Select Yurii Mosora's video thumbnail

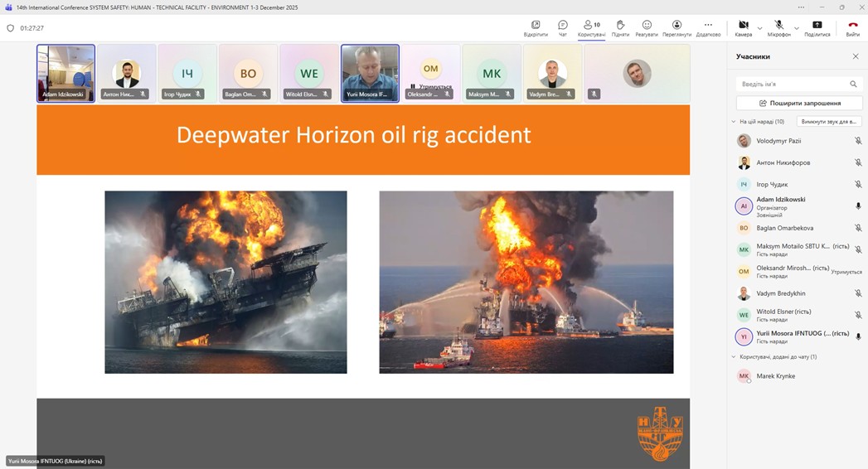[370, 73]
